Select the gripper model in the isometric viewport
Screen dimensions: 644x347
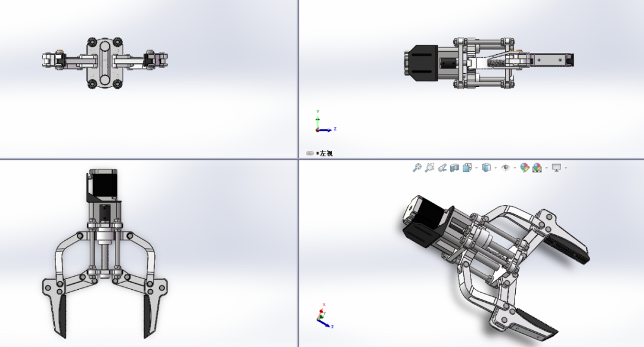pyautogui.click(x=496, y=268)
